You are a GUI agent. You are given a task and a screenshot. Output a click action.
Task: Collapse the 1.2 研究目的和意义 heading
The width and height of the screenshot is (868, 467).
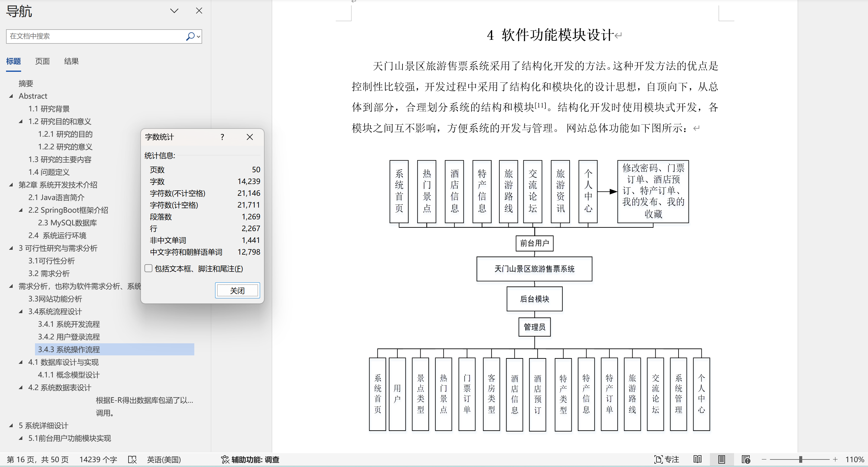pos(21,121)
